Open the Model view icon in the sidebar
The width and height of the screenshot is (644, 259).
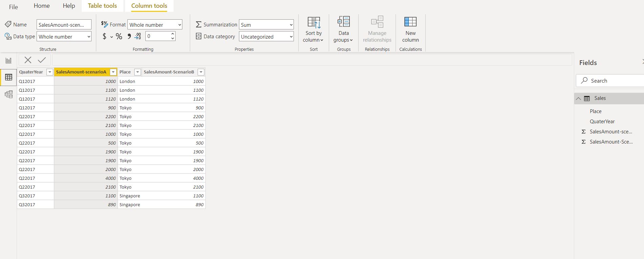click(x=8, y=94)
